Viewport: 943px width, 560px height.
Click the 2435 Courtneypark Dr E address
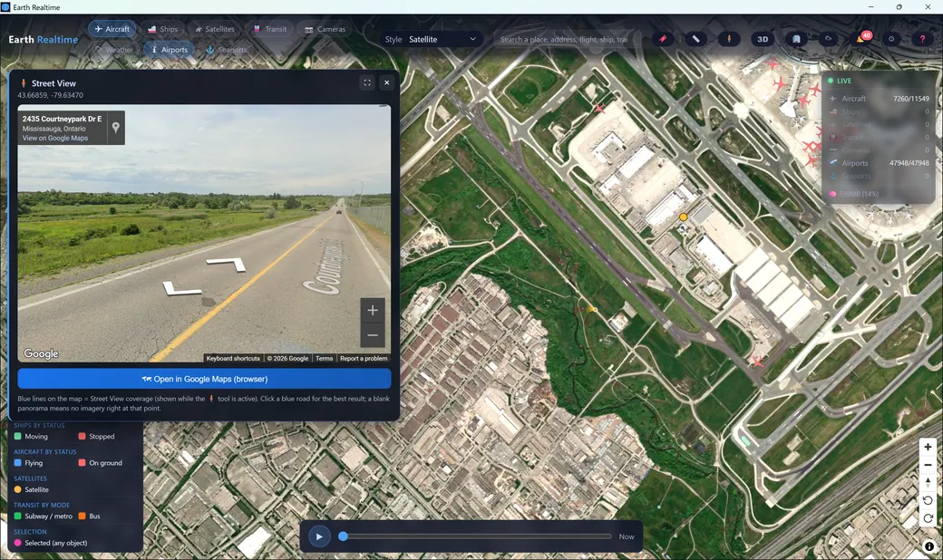[62, 119]
